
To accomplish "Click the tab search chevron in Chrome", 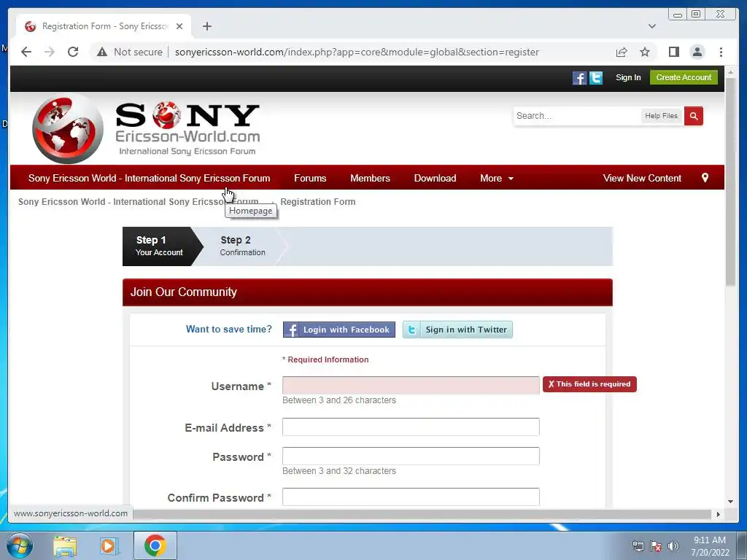I will pyautogui.click(x=651, y=26).
